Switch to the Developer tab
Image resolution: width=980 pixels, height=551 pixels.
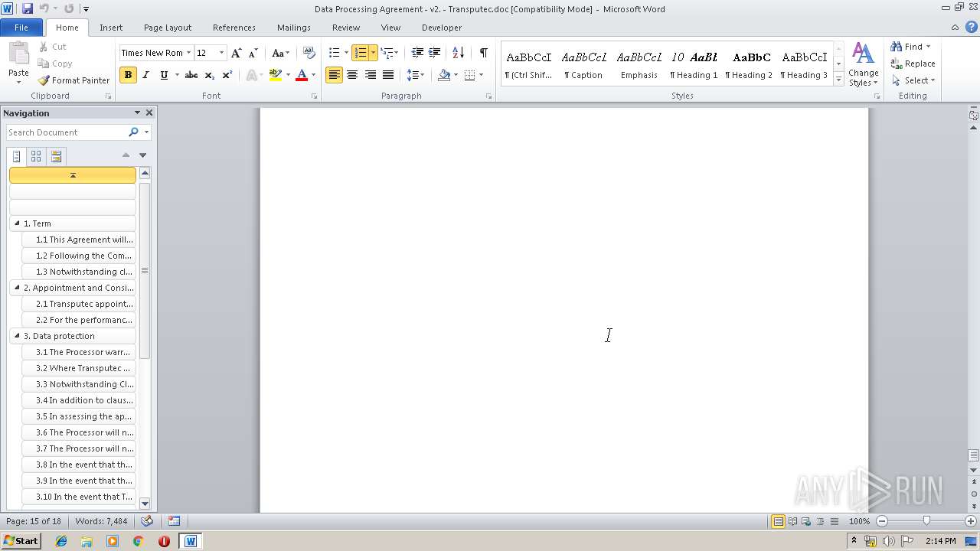[442, 28]
